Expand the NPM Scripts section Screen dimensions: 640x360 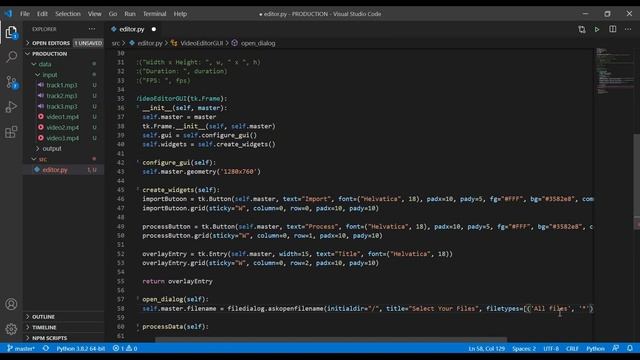point(64,338)
